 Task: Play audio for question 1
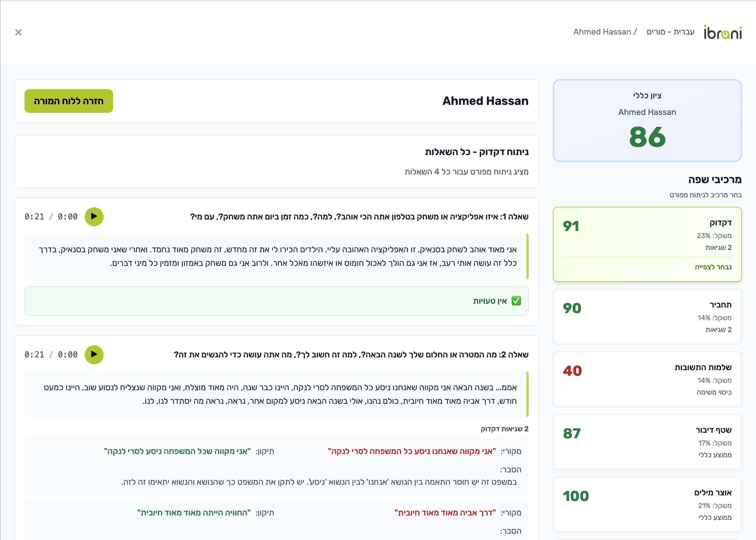(x=94, y=217)
